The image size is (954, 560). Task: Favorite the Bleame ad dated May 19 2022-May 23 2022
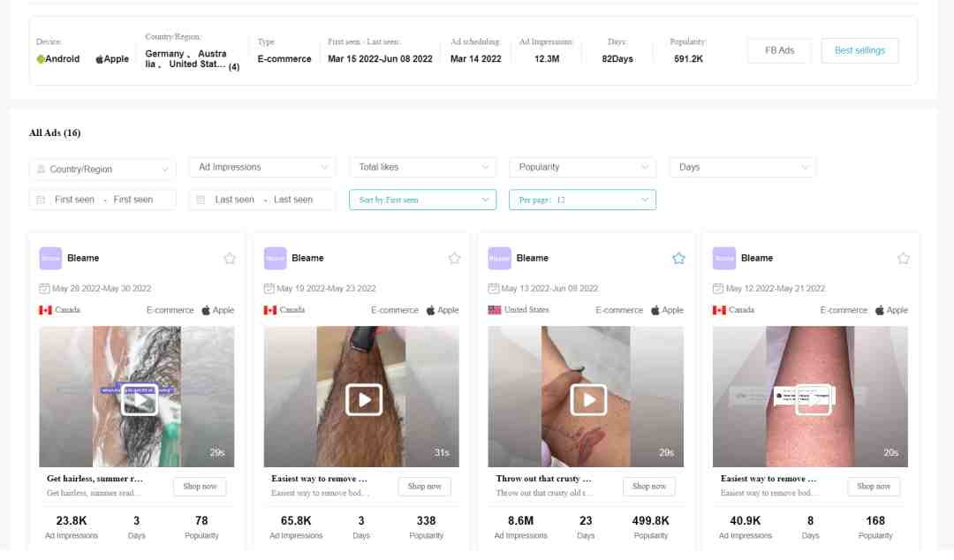point(454,258)
